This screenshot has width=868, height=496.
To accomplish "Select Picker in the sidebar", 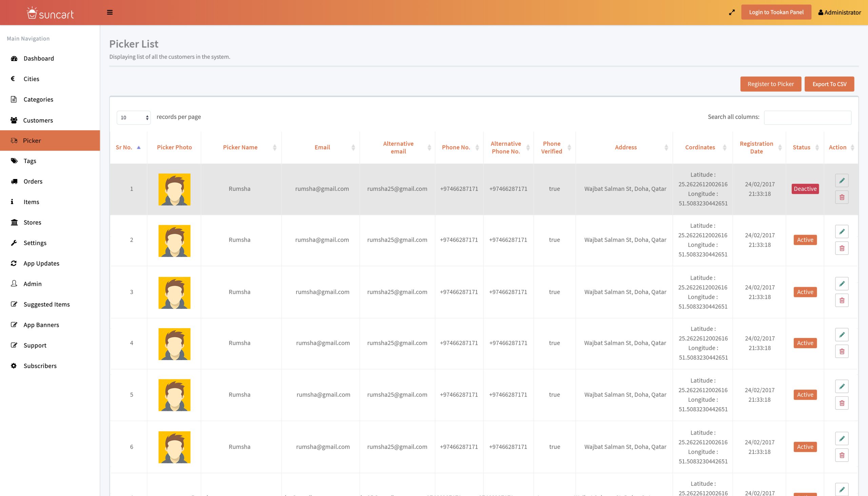I will point(50,140).
